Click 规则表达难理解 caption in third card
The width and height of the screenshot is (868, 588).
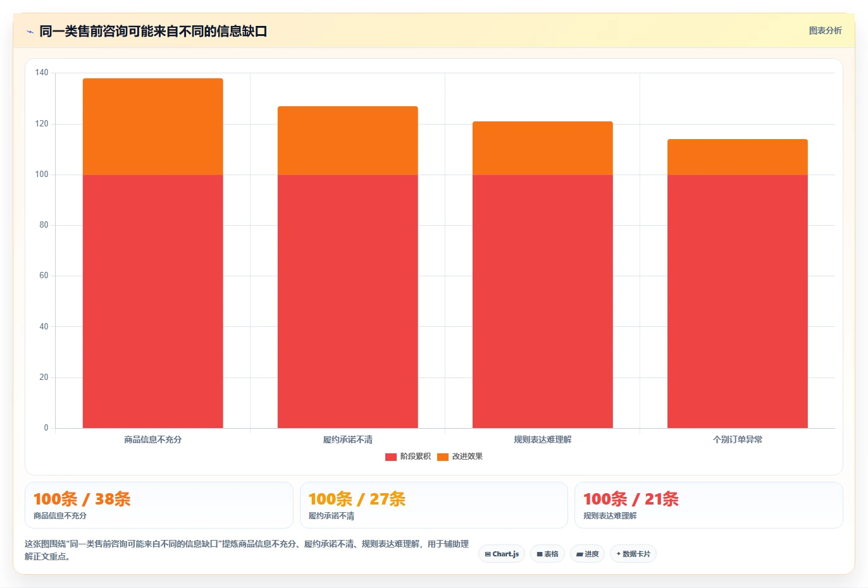coord(610,516)
